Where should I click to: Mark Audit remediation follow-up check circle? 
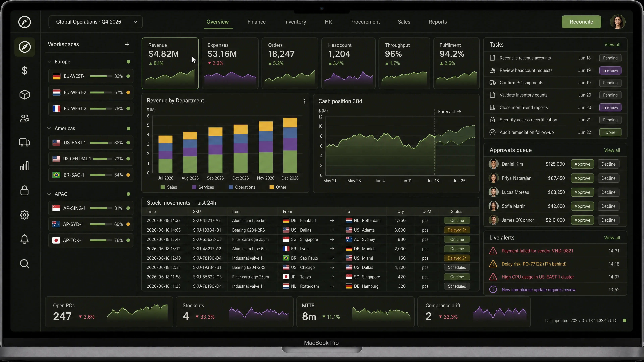point(493,132)
